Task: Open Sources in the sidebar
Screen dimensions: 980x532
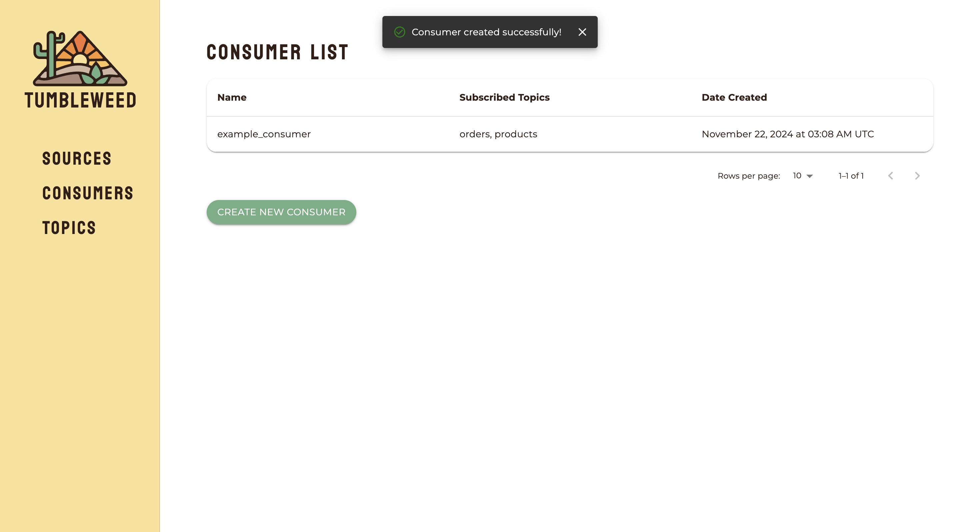Action: coord(77,158)
